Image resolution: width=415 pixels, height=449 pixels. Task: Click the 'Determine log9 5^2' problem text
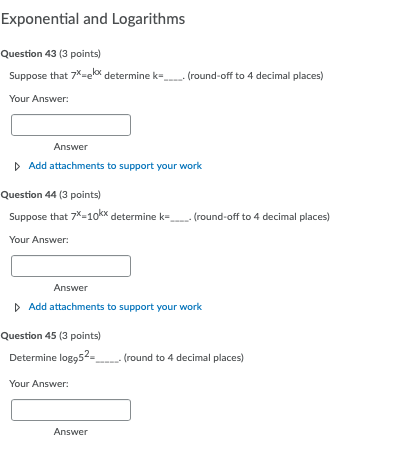coord(127,357)
